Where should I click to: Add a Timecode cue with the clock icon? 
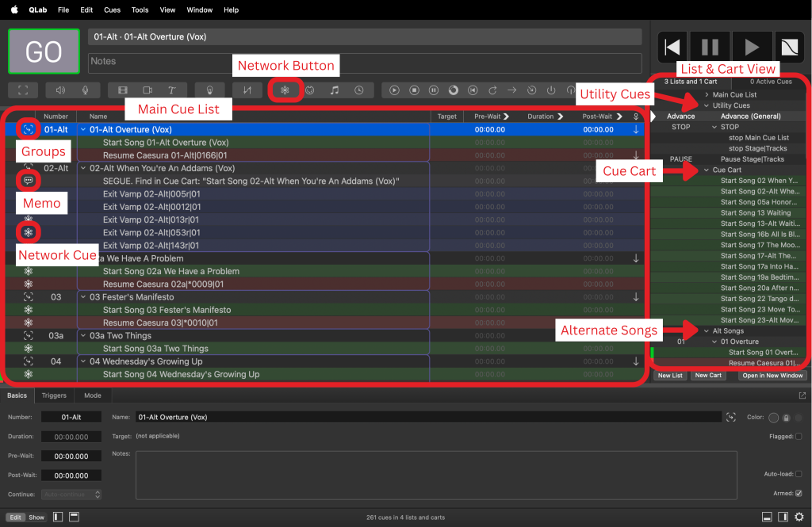coord(359,90)
